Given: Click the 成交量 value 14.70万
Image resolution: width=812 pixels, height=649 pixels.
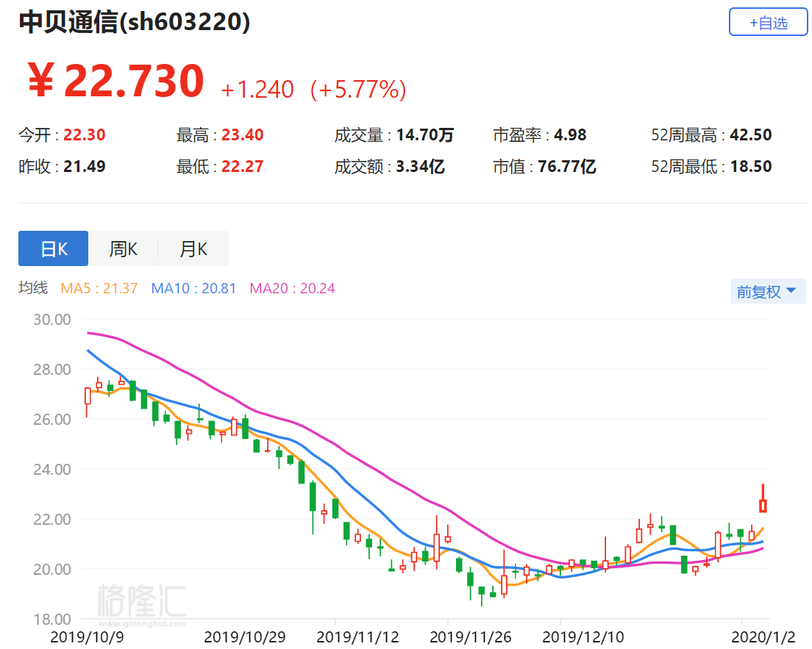Looking at the screenshot, I should point(424,135).
